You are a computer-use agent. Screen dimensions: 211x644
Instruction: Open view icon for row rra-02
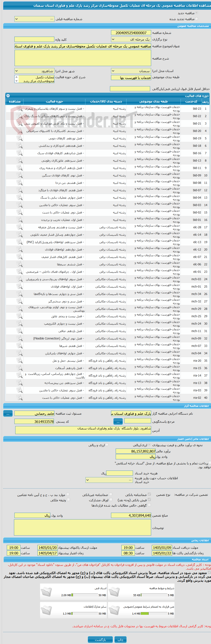(x=19, y=398)
